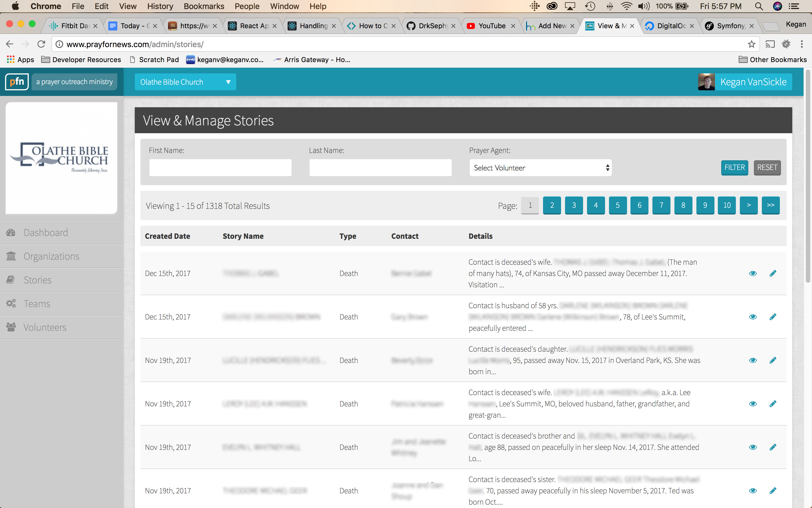Expand the Olathe Bible Church organization dropdown

pos(185,82)
